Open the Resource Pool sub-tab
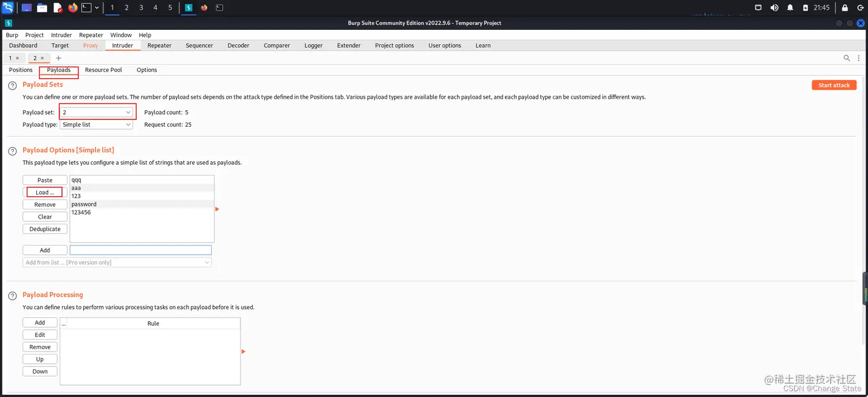This screenshot has height=397, width=868. tap(103, 70)
